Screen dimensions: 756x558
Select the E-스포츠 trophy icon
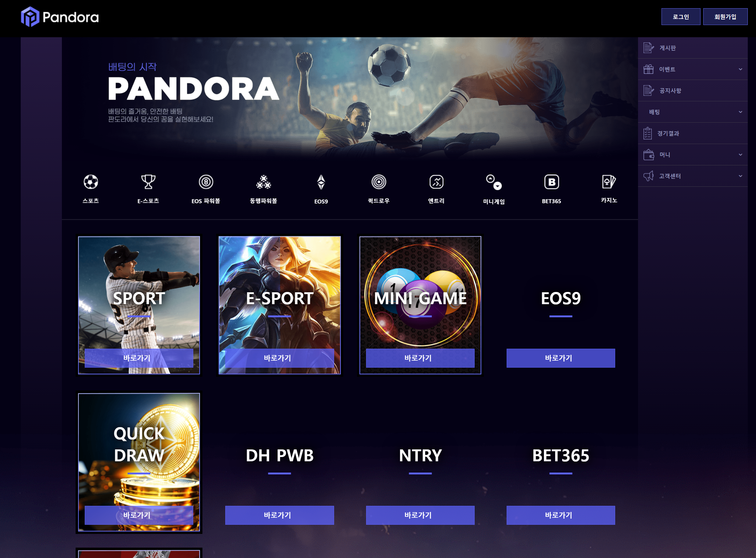pyautogui.click(x=148, y=182)
